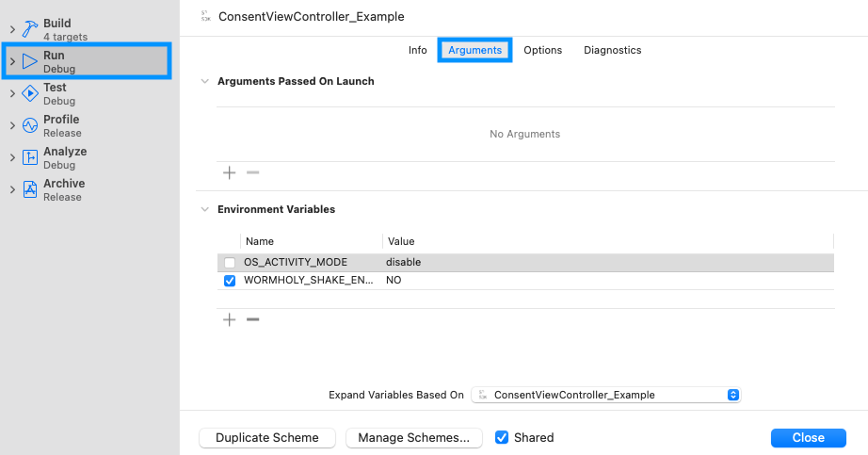
Task: Remove selected environment variable with minus button
Action: tap(253, 319)
